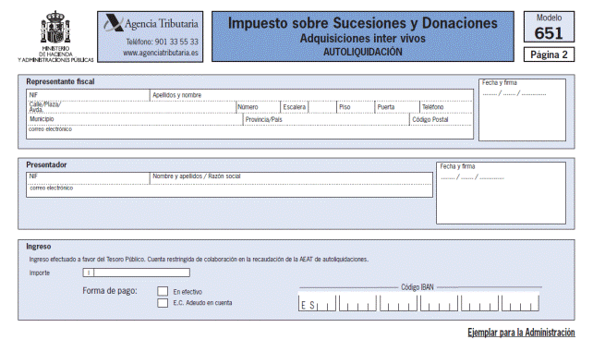Click the Agencia Tributaria logo
The image size is (593, 364).
[151, 23]
